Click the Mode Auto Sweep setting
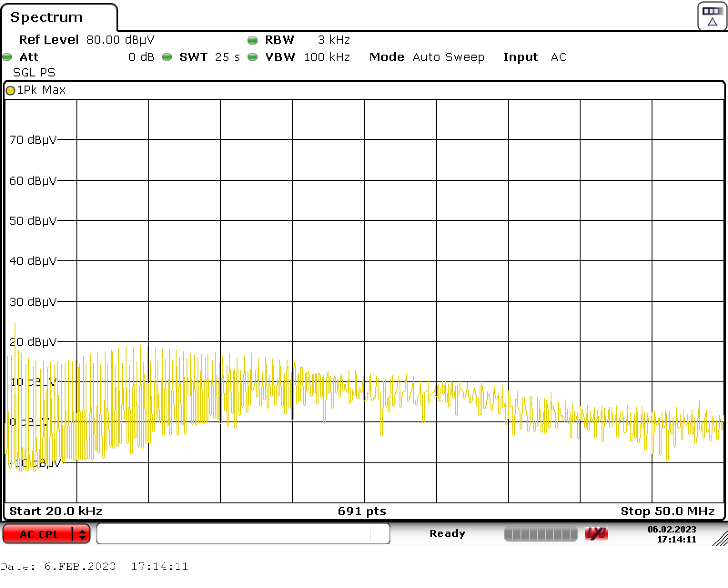728x588 pixels. 426,57
